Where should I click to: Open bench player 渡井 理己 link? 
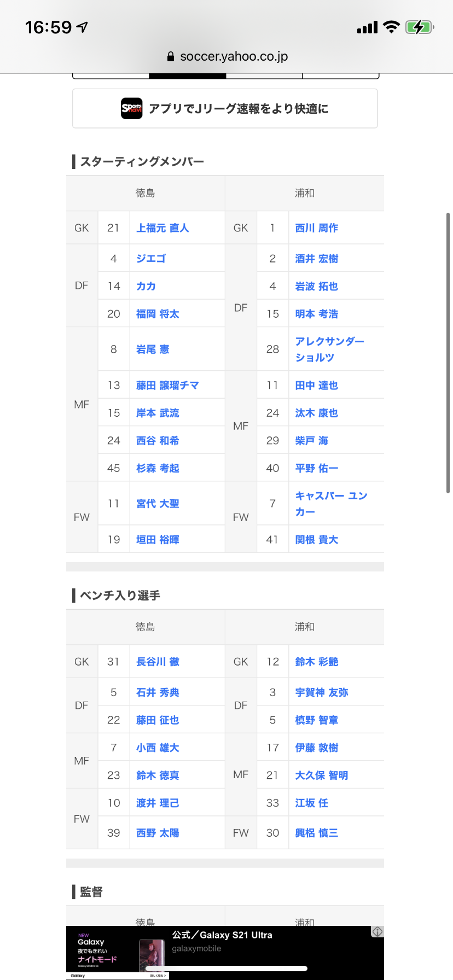pos(158,803)
